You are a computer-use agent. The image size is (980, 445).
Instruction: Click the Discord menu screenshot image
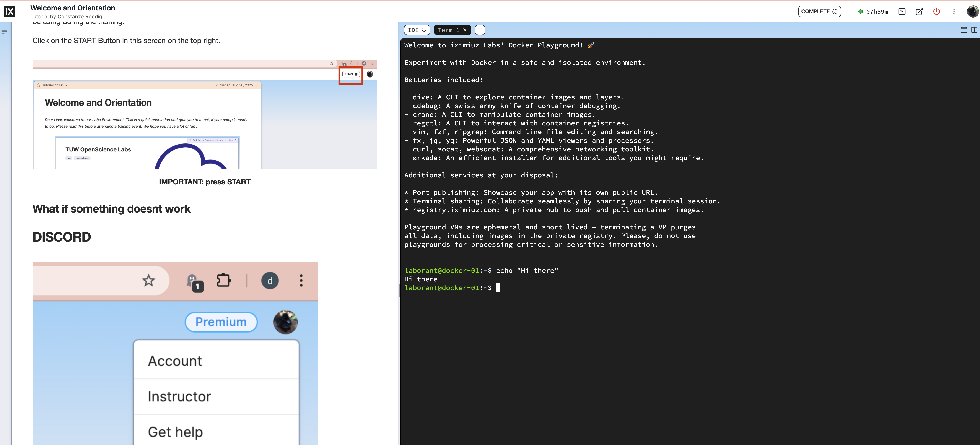(175, 354)
